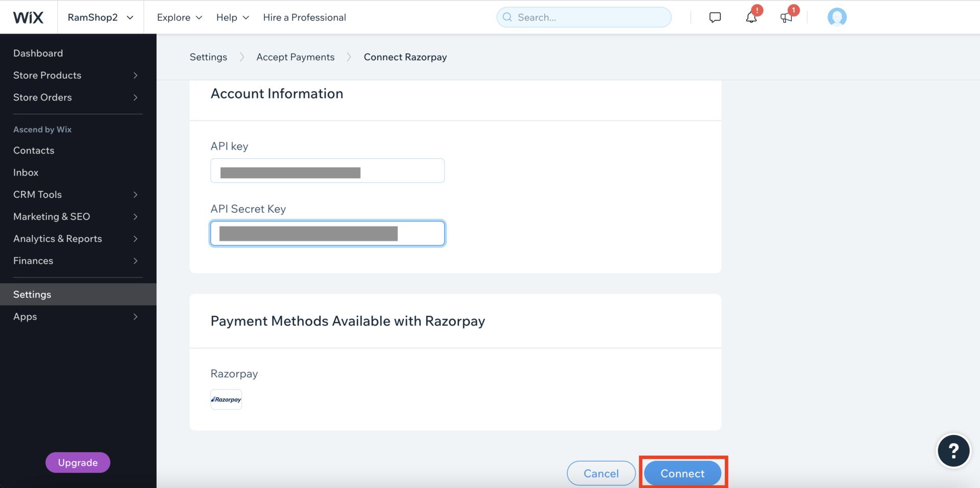This screenshot has height=488, width=980.
Task: Click Hire a Professional link
Action: [x=304, y=17]
